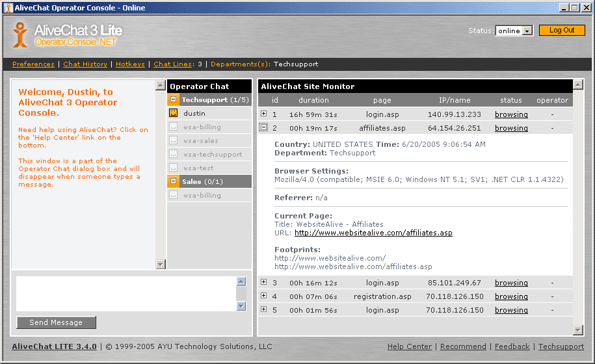Expand visitor 1 details row
The image size is (595, 364).
(x=264, y=113)
